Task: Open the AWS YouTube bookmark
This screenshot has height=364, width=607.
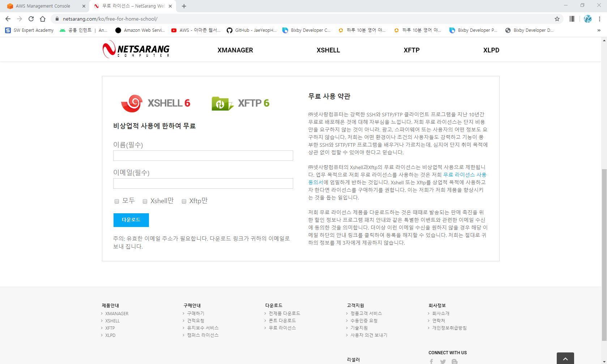Action: pos(196,30)
